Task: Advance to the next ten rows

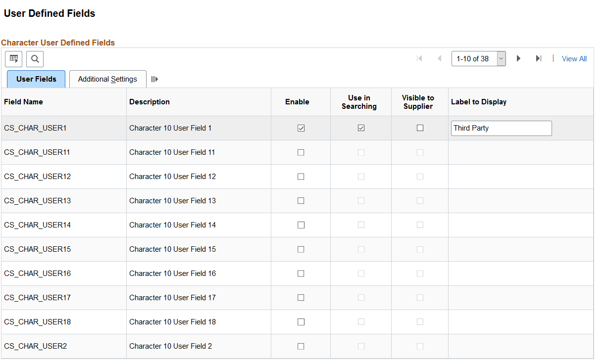Action: coord(518,58)
